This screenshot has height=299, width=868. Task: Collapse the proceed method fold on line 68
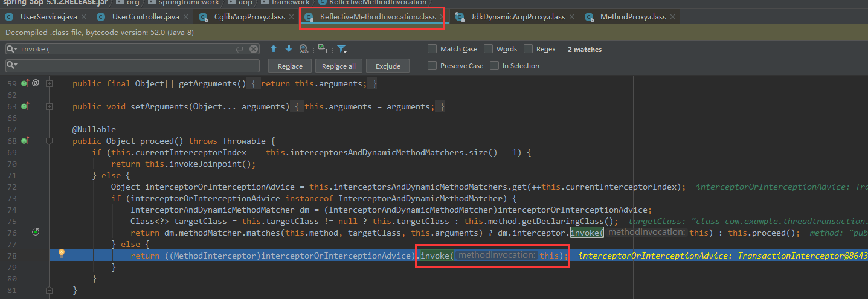[49, 141]
